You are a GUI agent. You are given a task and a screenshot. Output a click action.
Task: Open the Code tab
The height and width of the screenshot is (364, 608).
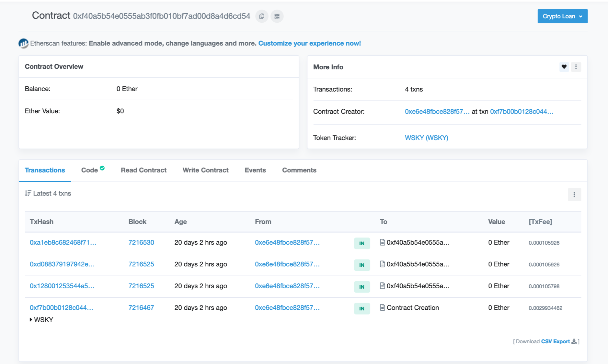coord(89,170)
